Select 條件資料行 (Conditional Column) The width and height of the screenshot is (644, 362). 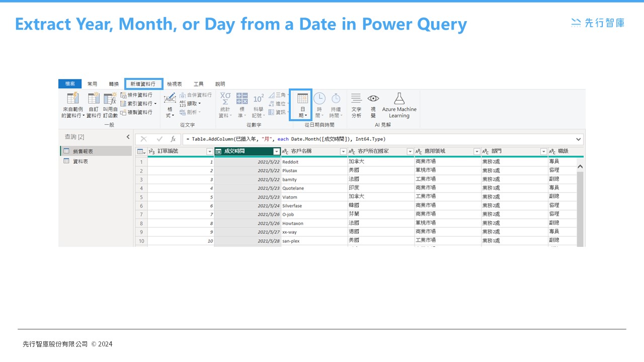136,95
